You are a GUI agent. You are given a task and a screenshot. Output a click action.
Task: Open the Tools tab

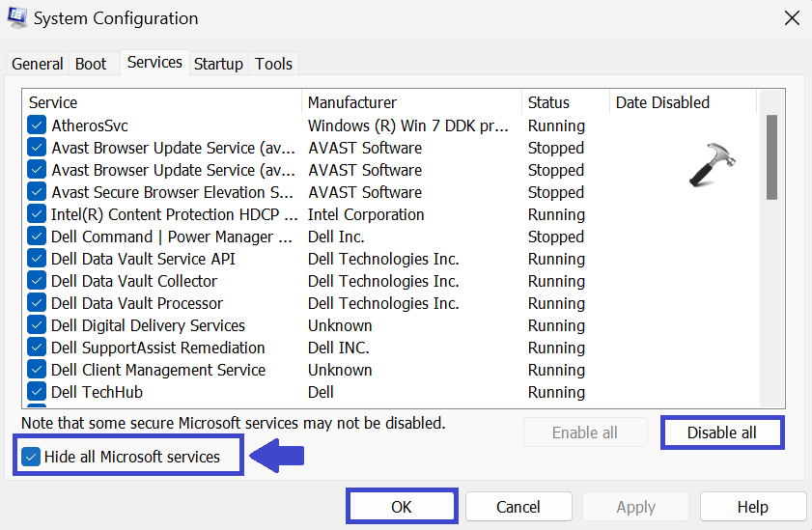(x=273, y=64)
